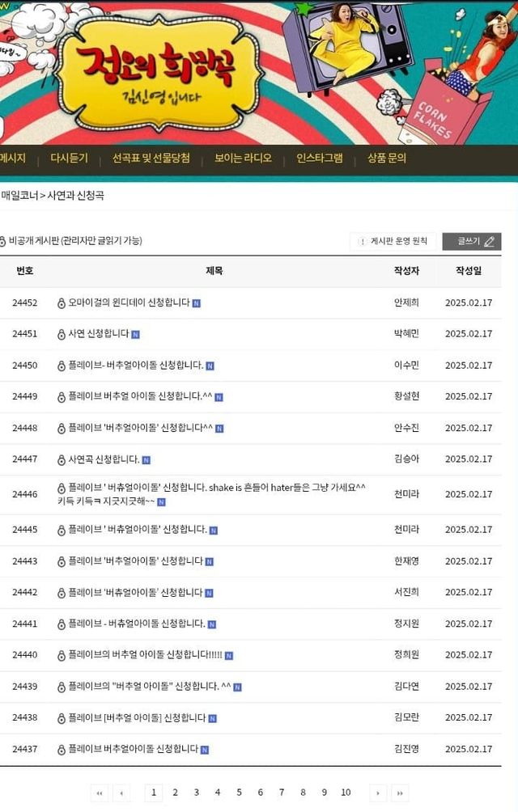The width and height of the screenshot is (518, 812).
Task: Jump to last page with double-right arrow
Action: pyautogui.click(x=399, y=793)
